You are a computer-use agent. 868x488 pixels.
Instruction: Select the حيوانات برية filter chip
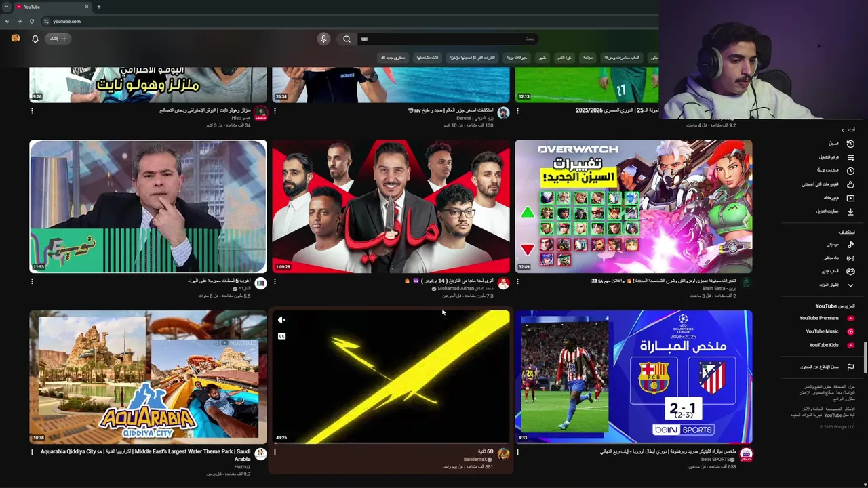[x=517, y=58]
